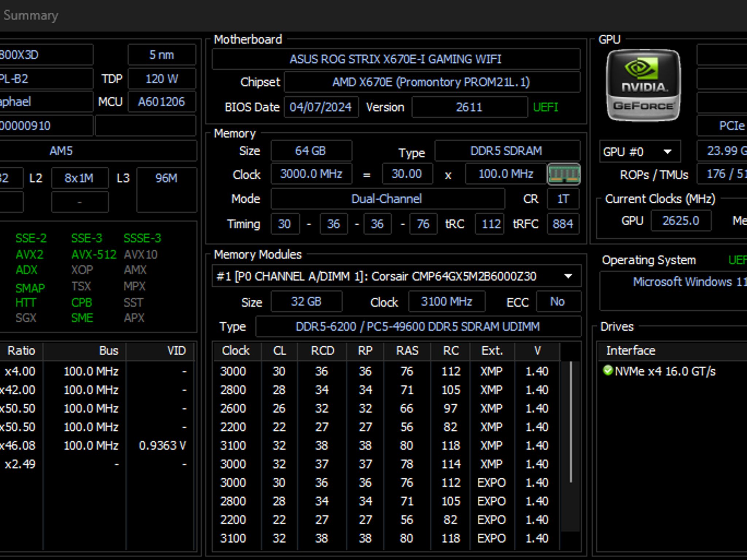
Task: Click the green NVMe drive status icon
Action: (x=608, y=370)
